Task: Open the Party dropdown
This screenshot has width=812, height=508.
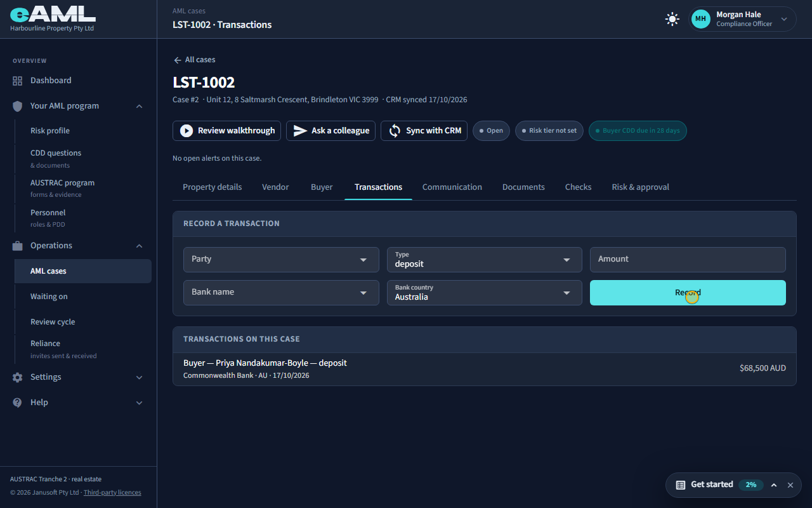Action: coord(281,260)
